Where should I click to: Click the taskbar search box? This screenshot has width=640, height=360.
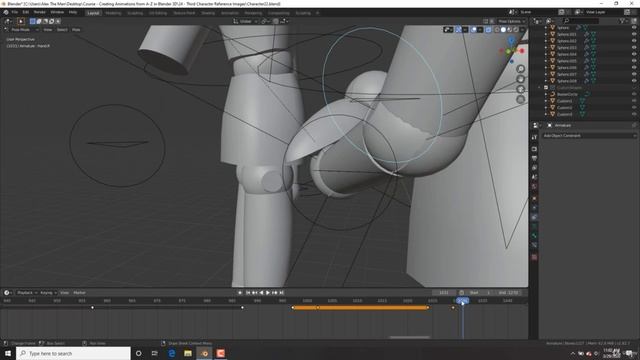(73, 353)
